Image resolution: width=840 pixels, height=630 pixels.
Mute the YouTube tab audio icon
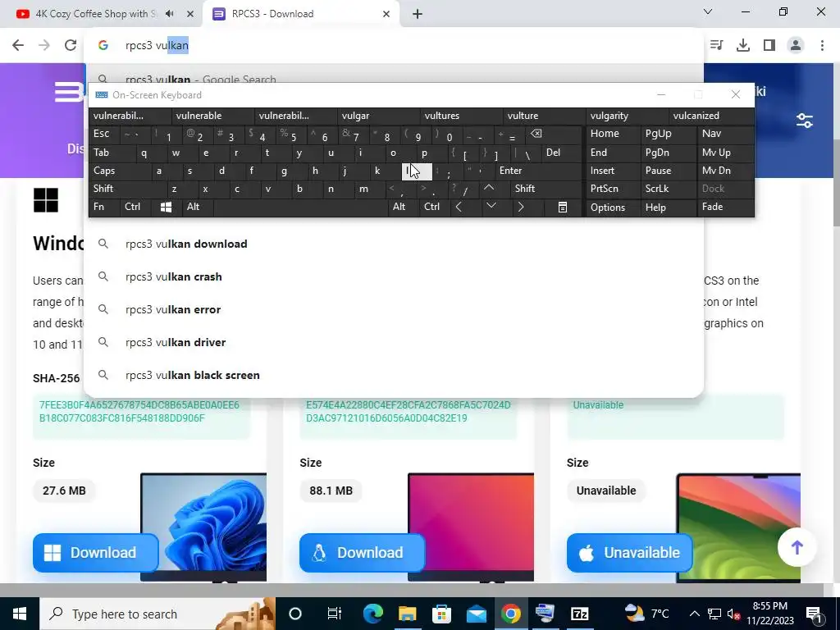[170, 14]
